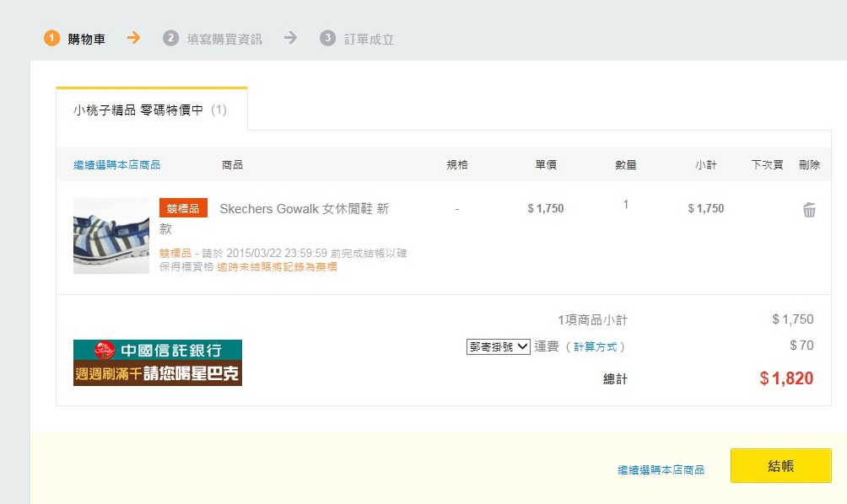The width and height of the screenshot is (847, 504).
Task: Click the 中國信託銀行 Starbucks promotion banner
Action: click(x=158, y=363)
